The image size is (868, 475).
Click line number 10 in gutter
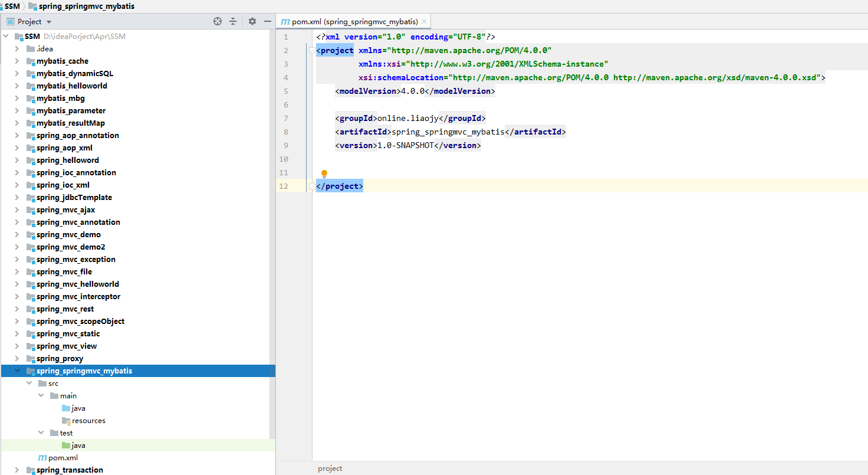284,159
